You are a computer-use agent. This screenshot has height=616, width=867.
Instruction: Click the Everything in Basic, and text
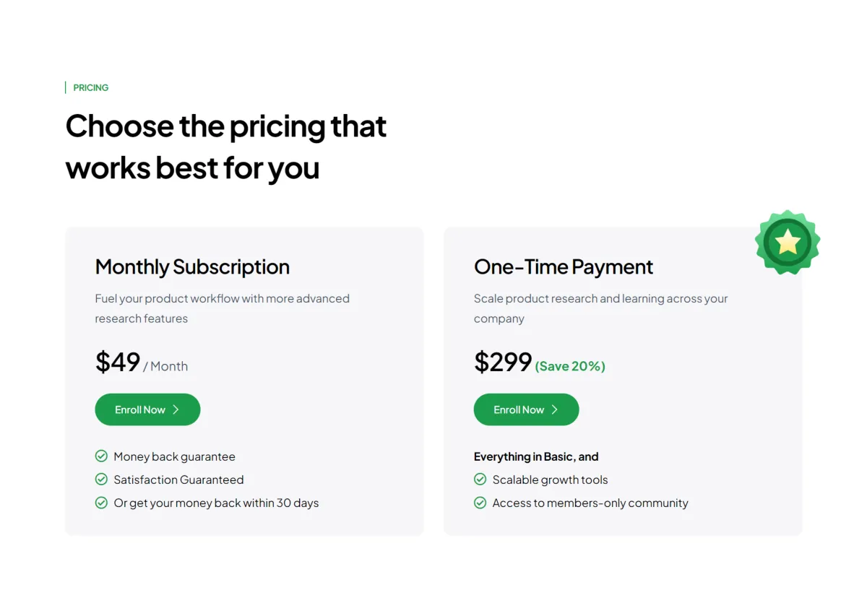[x=536, y=456]
